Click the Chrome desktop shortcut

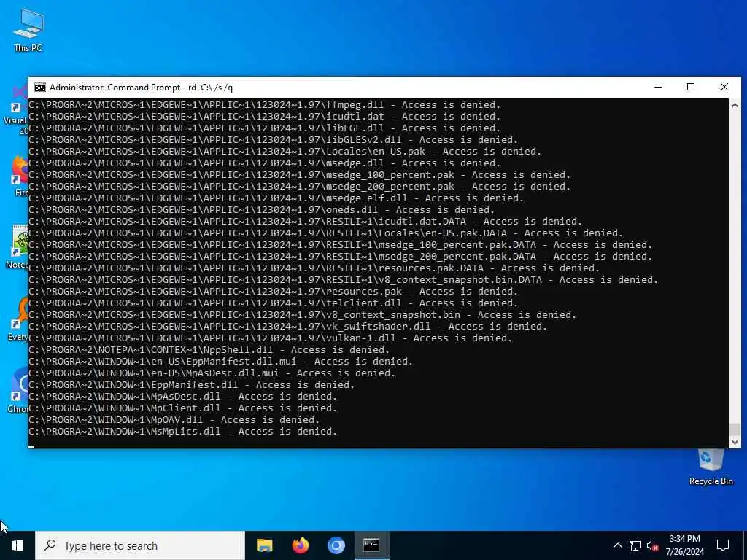click(x=18, y=391)
